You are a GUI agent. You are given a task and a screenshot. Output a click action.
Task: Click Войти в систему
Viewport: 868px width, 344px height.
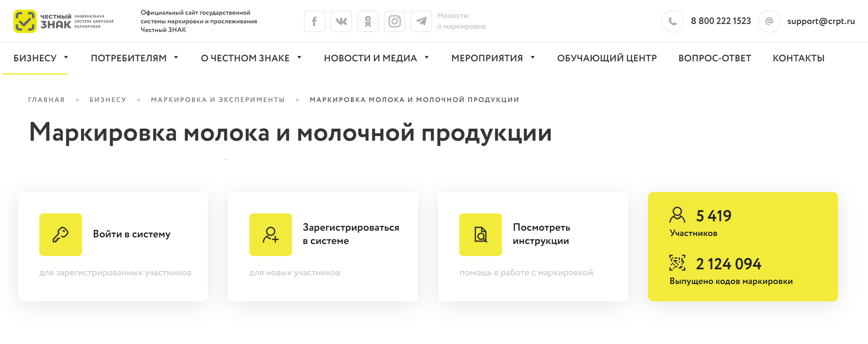(x=132, y=234)
